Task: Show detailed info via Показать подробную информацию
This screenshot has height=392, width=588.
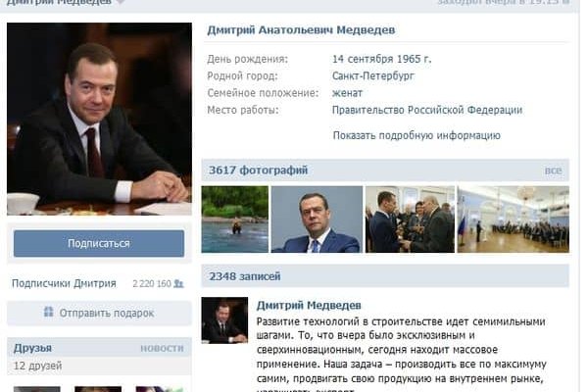Action: [x=416, y=135]
